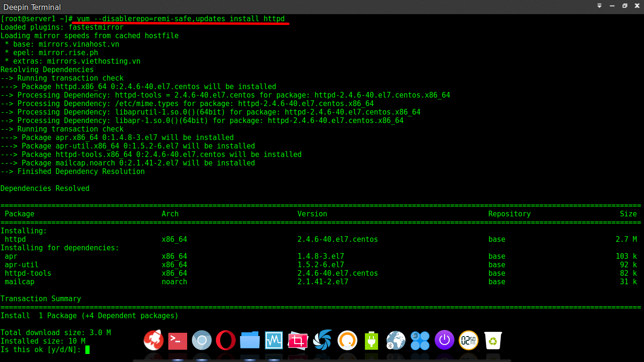The width and height of the screenshot is (644, 362).
Task: Click the yum install httpd command text
Action: click(181, 19)
